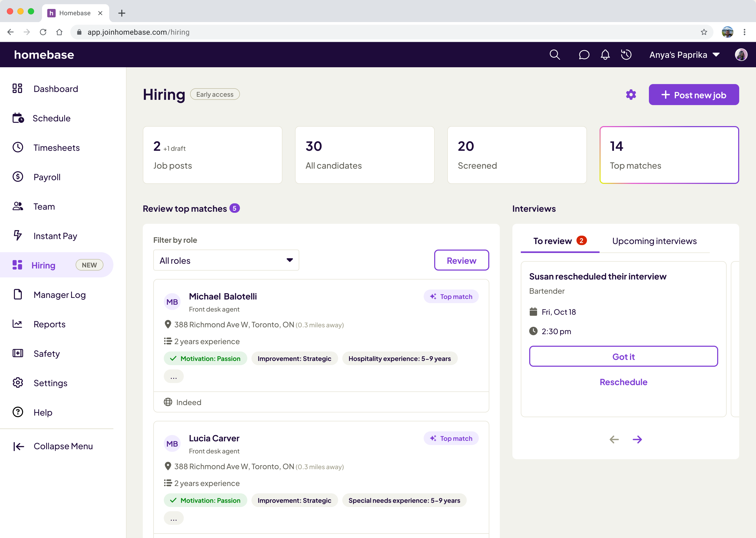Image resolution: width=756 pixels, height=538 pixels.
Task: Expand the All roles filter dropdown
Action: 226,260
